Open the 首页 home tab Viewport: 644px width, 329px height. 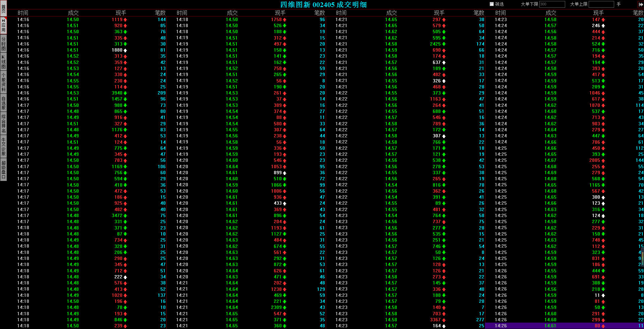pos(3,8)
